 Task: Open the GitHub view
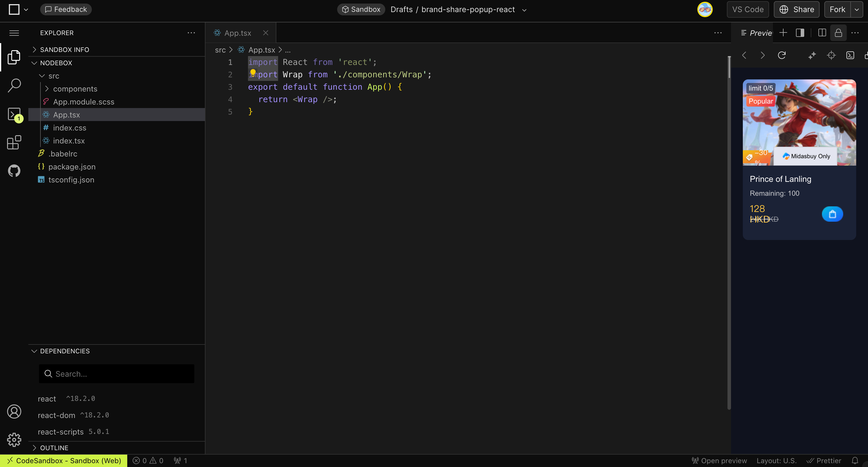point(14,171)
